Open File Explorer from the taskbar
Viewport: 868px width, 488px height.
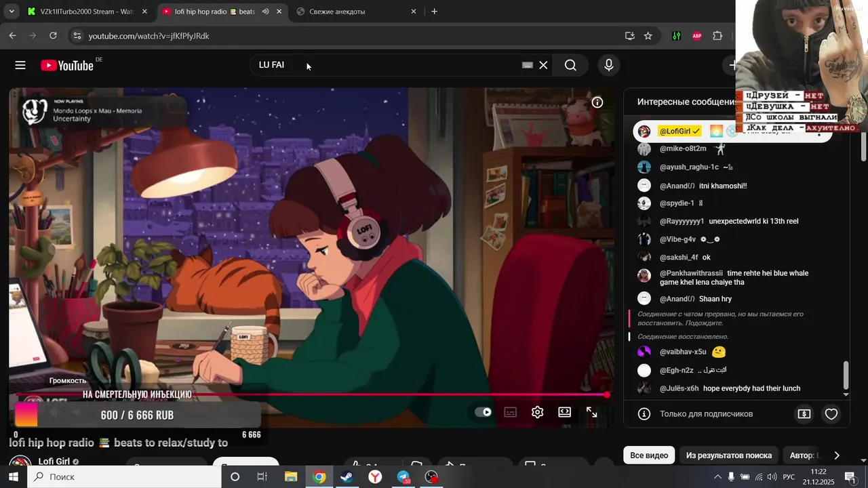291,477
